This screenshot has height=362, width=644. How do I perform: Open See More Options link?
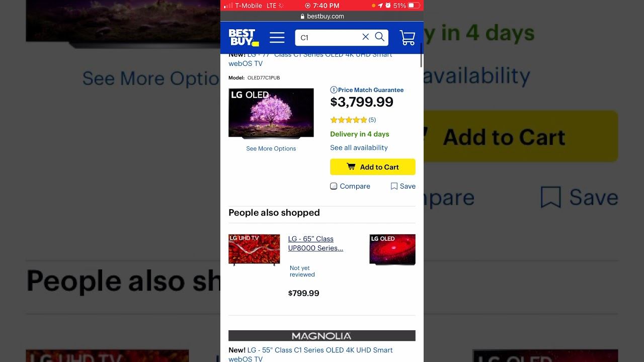pos(271,149)
